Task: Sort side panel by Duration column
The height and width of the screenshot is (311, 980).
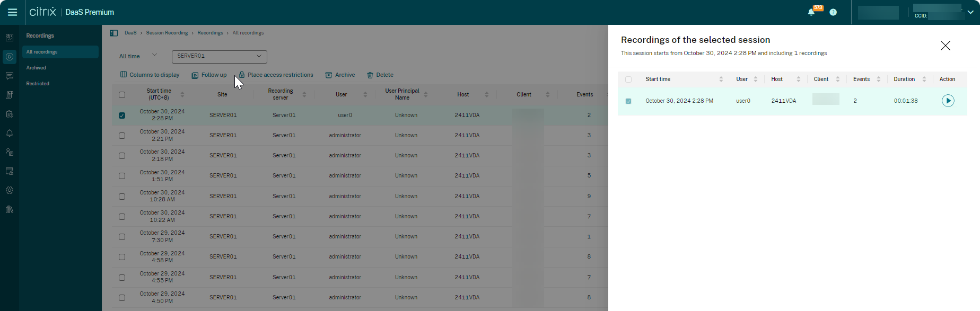Action: 924,79
